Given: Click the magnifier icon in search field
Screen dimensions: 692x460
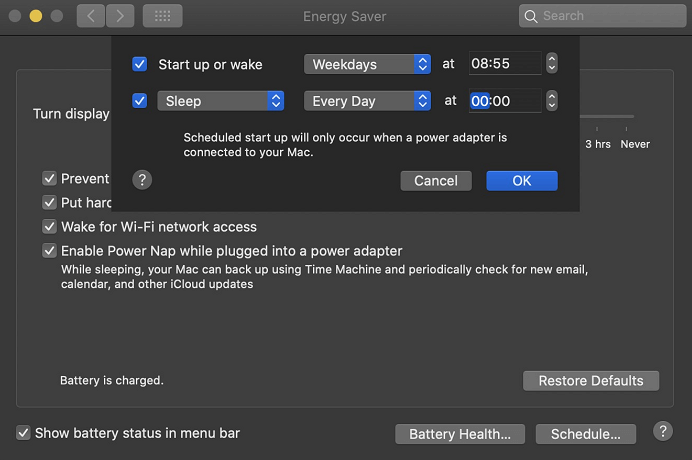Looking at the screenshot, I should click(532, 16).
